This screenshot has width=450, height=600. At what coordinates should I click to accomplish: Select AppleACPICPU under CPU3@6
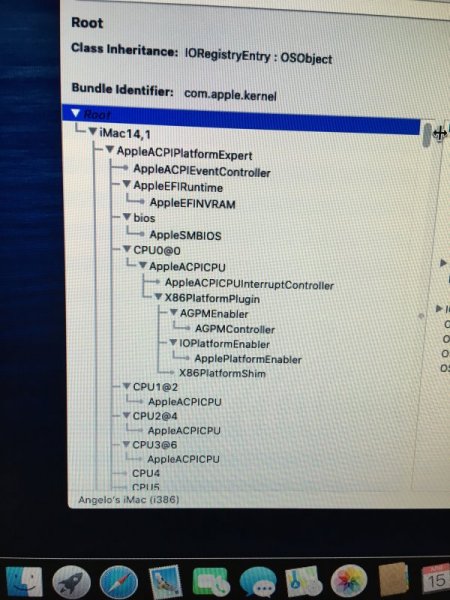coord(183,459)
